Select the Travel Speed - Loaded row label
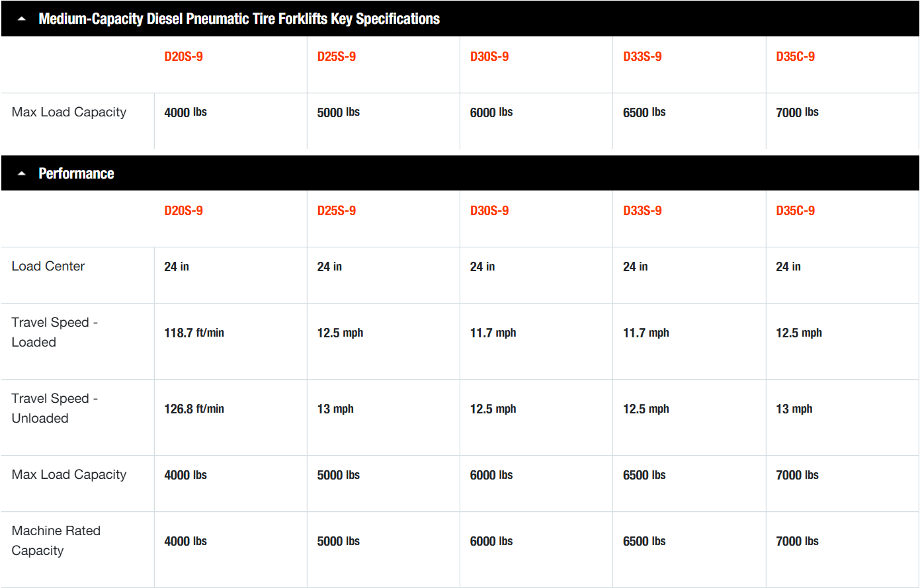The width and height of the screenshot is (920, 588). click(54, 332)
